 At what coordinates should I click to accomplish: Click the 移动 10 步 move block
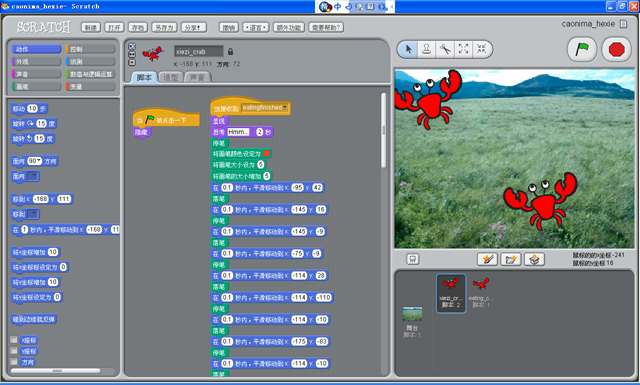tap(29, 109)
